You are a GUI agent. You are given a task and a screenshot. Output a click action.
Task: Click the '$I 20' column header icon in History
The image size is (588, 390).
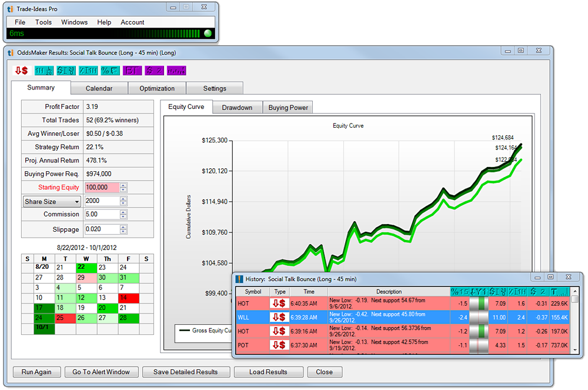pos(498,292)
